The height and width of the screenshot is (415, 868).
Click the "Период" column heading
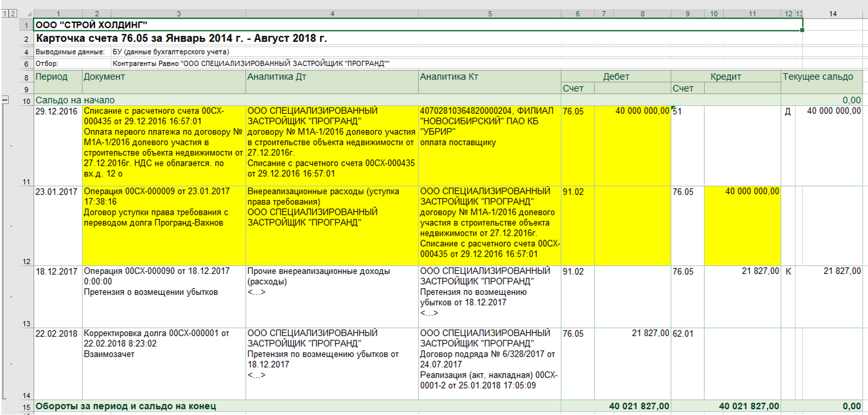(58, 82)
